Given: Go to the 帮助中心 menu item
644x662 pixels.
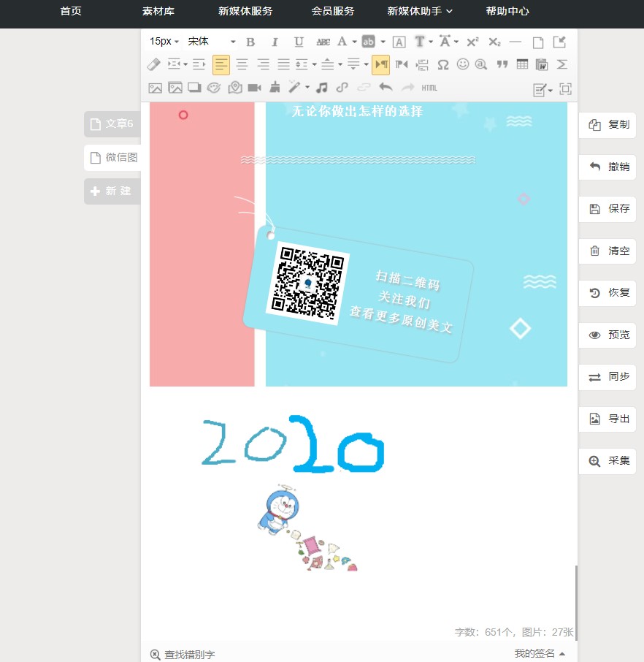Looking at the screenshot, I should click(x=507, y=11).
